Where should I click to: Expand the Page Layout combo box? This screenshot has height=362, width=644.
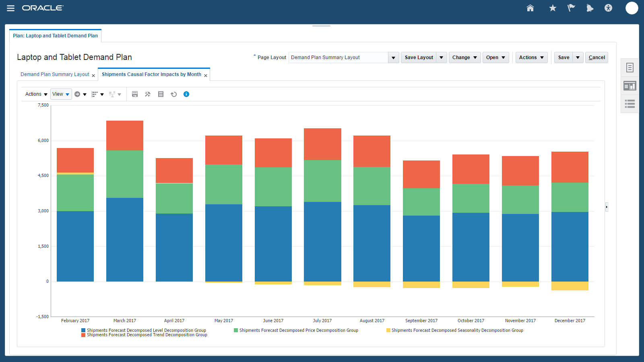point(393,58)
